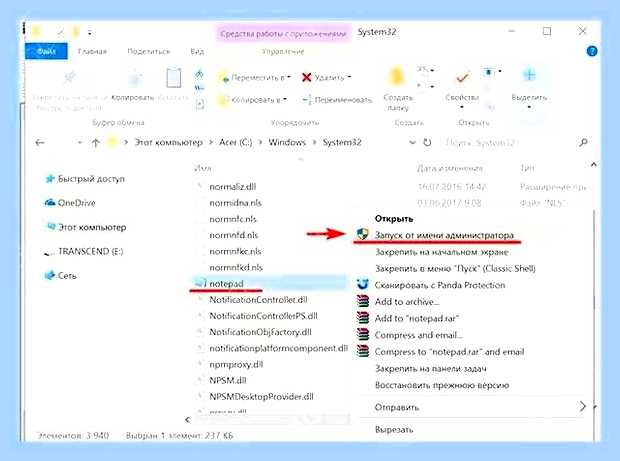This screenshot has height=461, width=620.
Task: Select normnfc.nls file
Action: [x=232, y=219]
